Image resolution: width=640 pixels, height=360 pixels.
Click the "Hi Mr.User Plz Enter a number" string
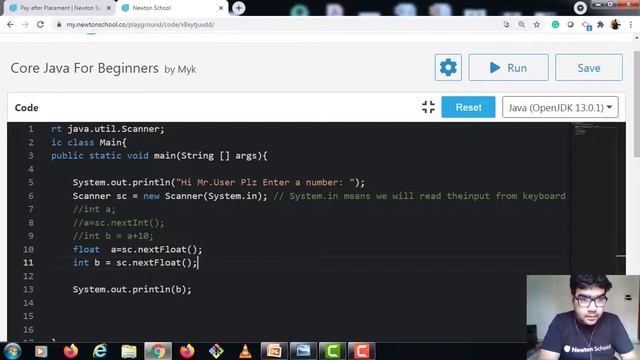pos(265,182)
